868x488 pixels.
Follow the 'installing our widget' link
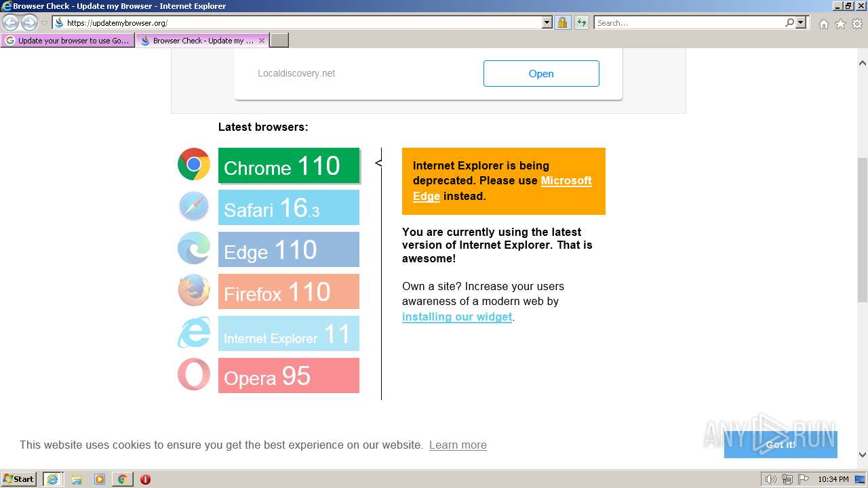(x=457, y=317)
